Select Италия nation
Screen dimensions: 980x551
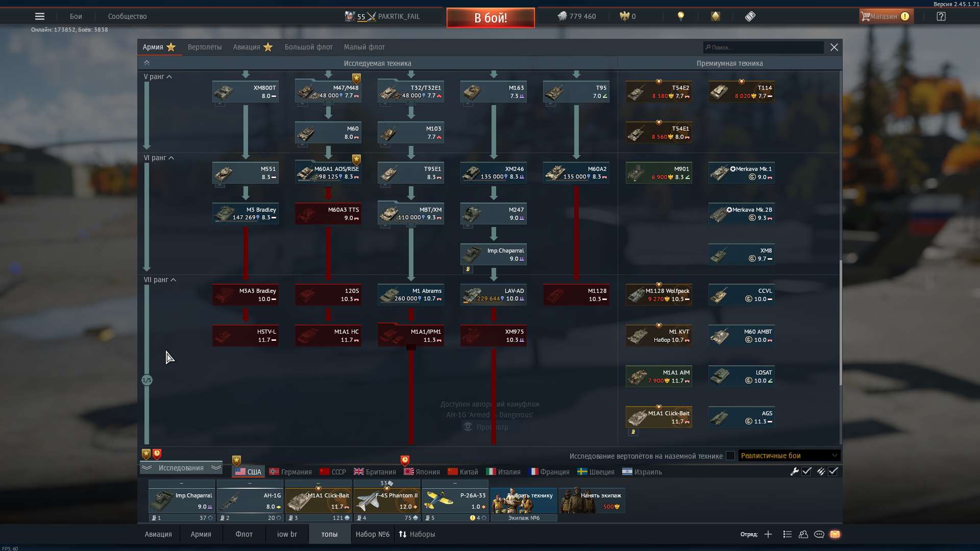pos(503,472)
